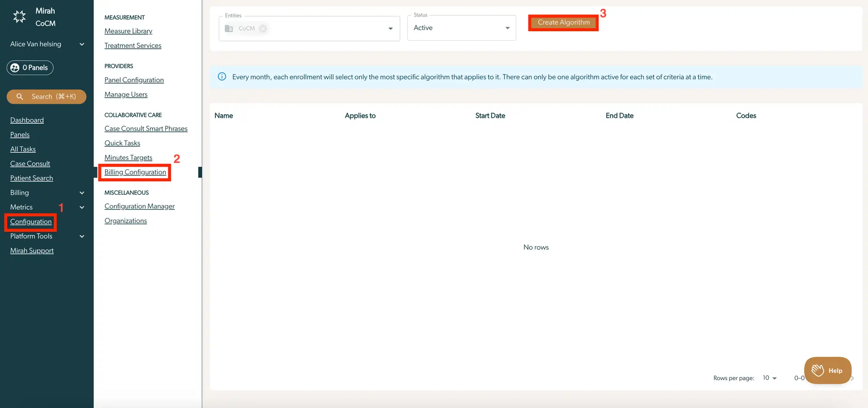Screen dimensions: 868x408
Task: Remove the CoCM entity using its X icon
Action: click(264, 28)
